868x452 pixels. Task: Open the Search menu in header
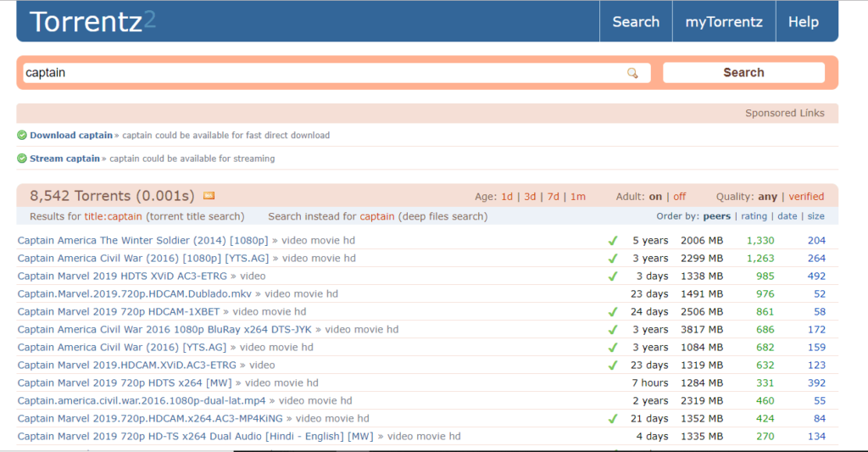[636, 21]
